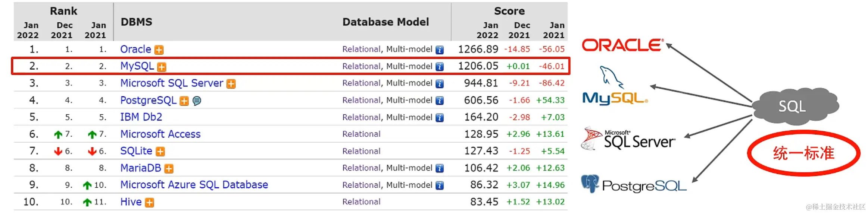Open the PostgreSQL DBMS link
Image resolution: width=868 pixels, height=213 pixels.
[x=149, y=100]
